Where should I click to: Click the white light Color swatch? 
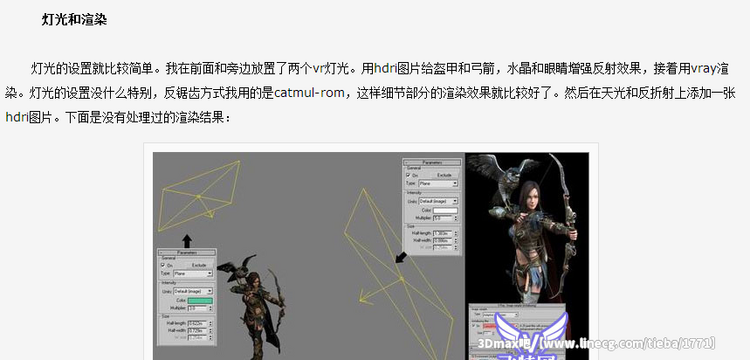[445, 211]
